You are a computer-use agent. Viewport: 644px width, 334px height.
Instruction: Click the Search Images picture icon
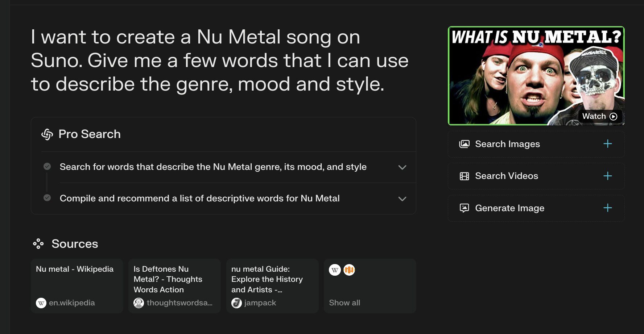464,144
